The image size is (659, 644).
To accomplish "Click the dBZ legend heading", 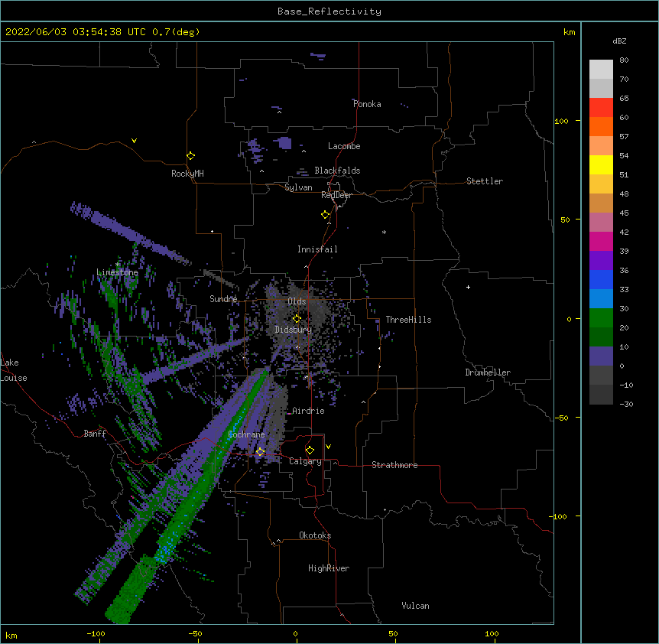I will click(x=619, y=41).
